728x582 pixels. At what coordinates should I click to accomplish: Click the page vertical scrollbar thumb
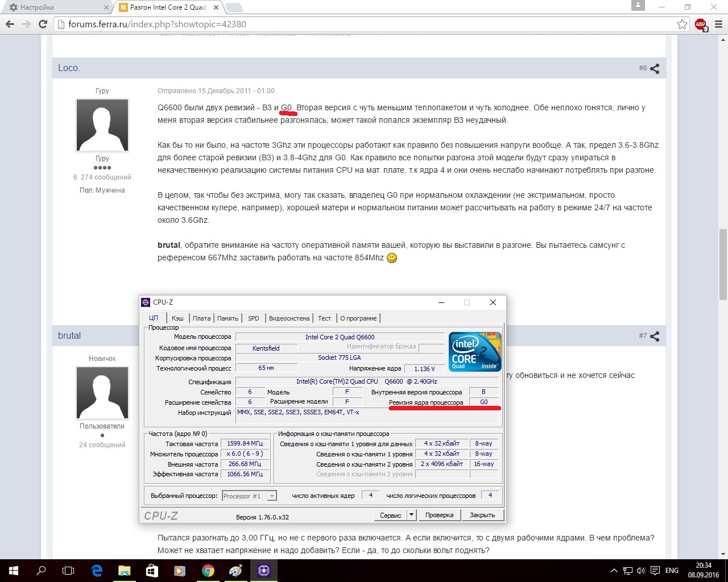point(723,264)
